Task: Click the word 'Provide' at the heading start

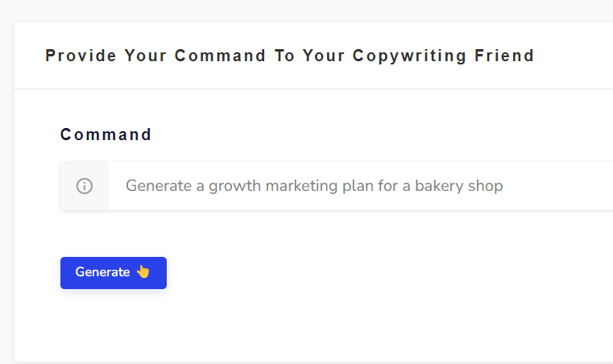Action: (81, 56)
